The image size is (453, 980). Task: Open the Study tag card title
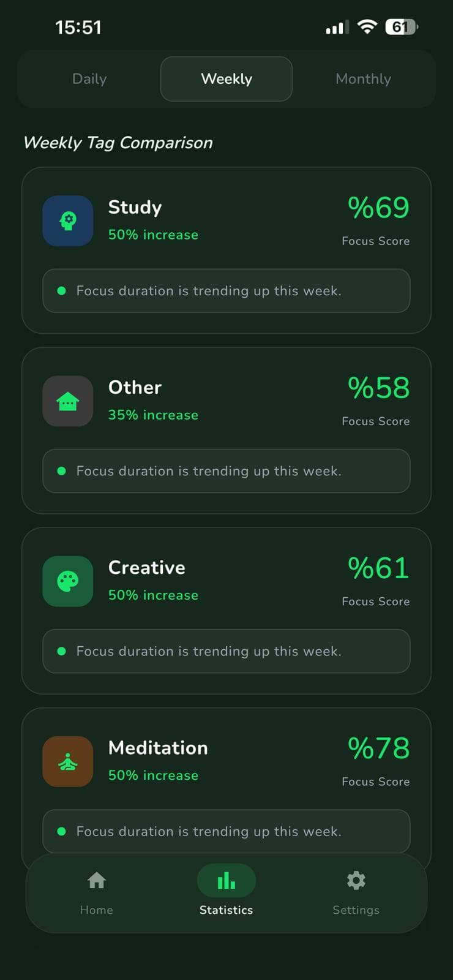click(135, 208)
